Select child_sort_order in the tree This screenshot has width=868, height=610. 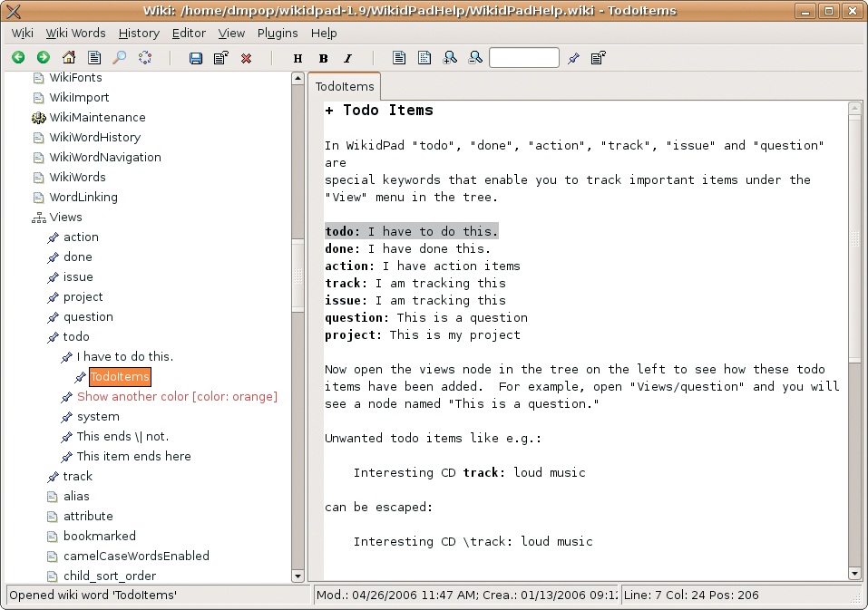(x=110, y=576)
